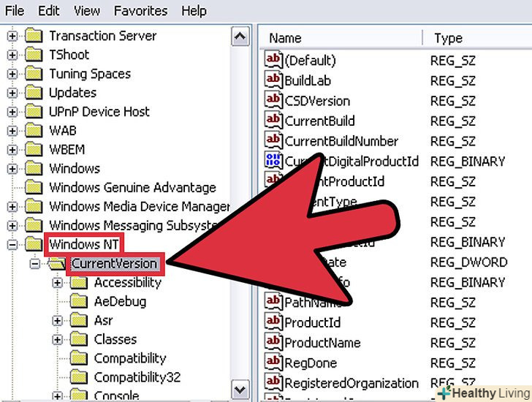
Task: Select the CSDVersion value name
Action: pos(318,101)
